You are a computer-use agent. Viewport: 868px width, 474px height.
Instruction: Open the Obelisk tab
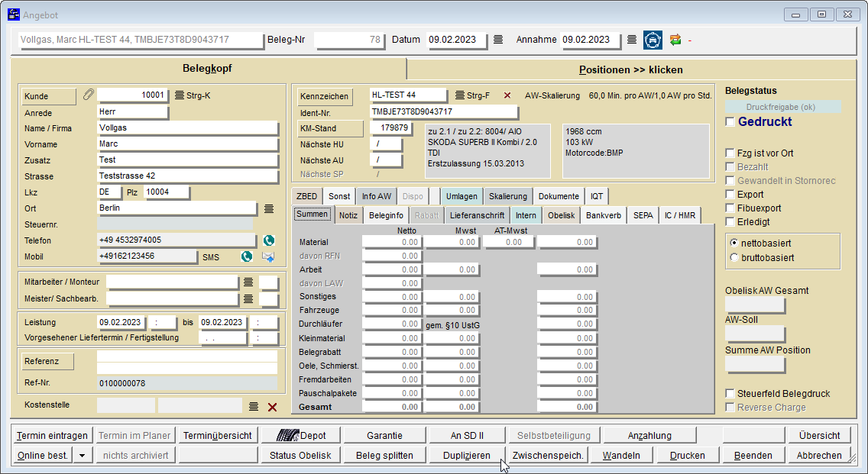tap(562, 215)
